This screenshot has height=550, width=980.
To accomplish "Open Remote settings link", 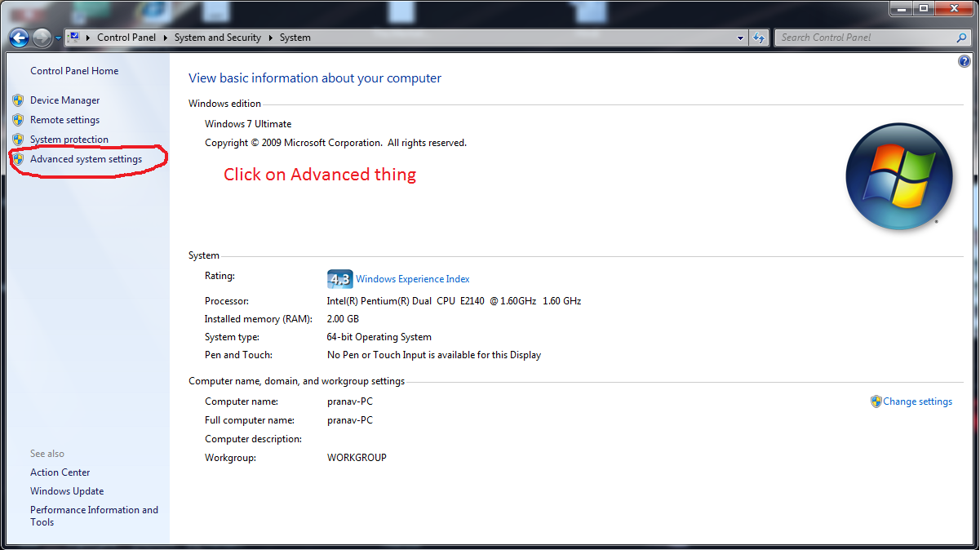I will point(64,120).
